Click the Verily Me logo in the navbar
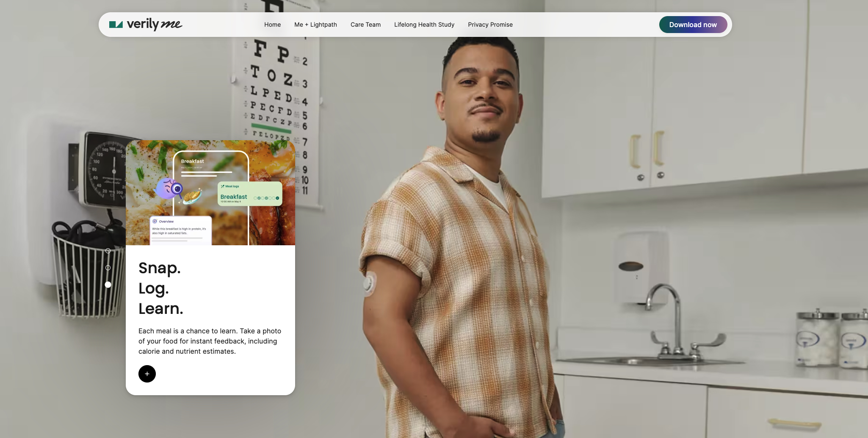The image size is (868, 438). tap(146, 25)
